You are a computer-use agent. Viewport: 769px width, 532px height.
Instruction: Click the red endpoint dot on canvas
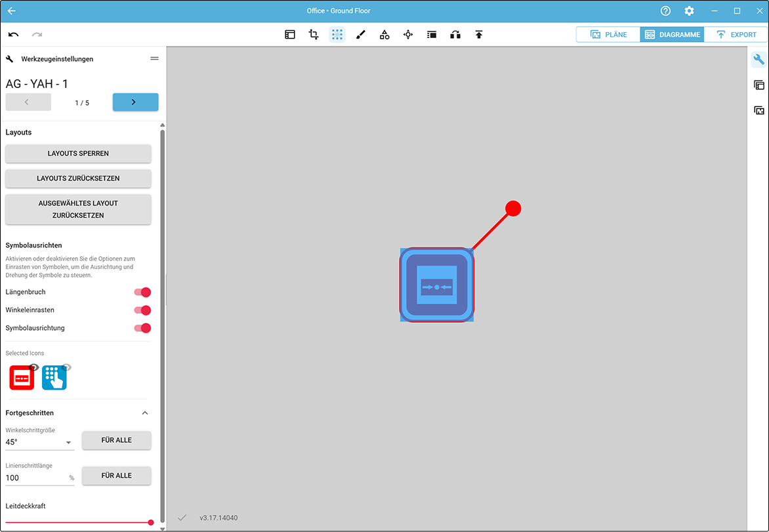point(513,209)
